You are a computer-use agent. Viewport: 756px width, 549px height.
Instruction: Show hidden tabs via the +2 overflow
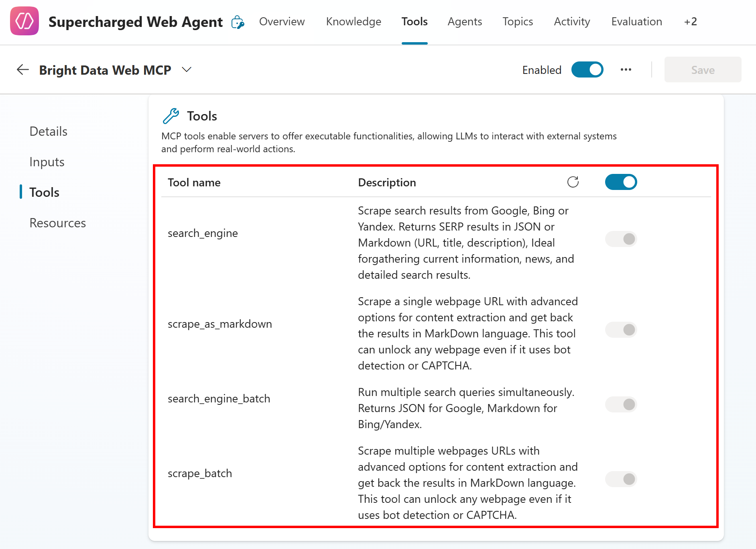pyautogui.click(x=690, y=22)
